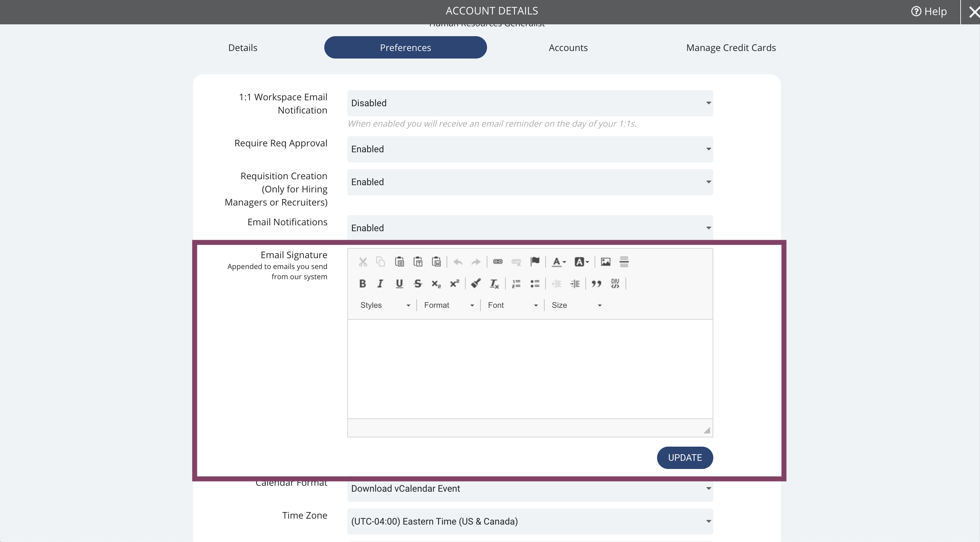Click the Unlink icon
This screenshot has width=980, height=542.
coord(516,262)
